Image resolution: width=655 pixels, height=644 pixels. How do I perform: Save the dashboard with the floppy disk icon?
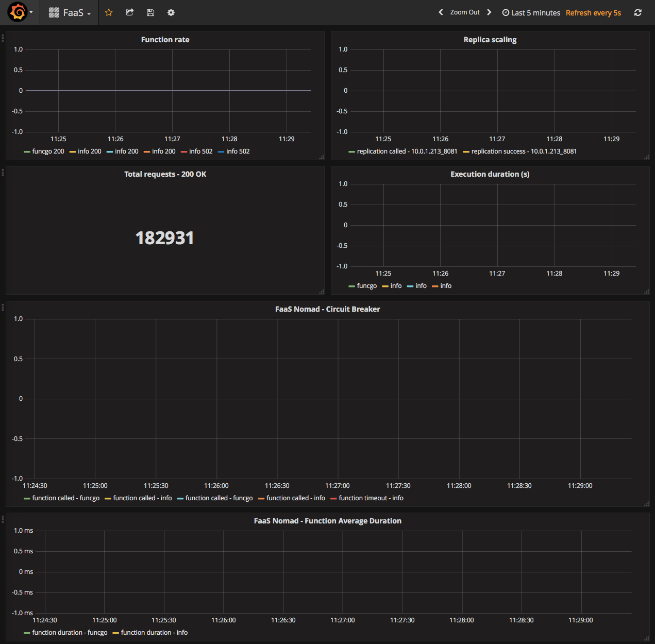[150, 12]
